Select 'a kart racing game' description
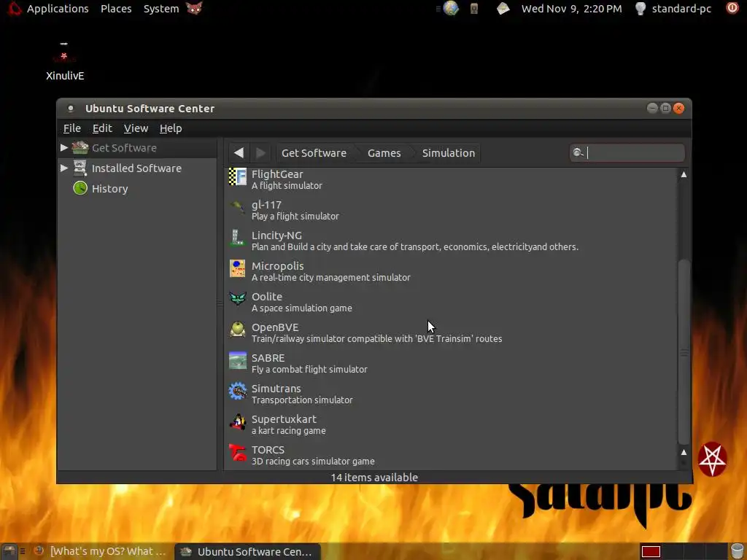747x560 pixels. point(288,430)
